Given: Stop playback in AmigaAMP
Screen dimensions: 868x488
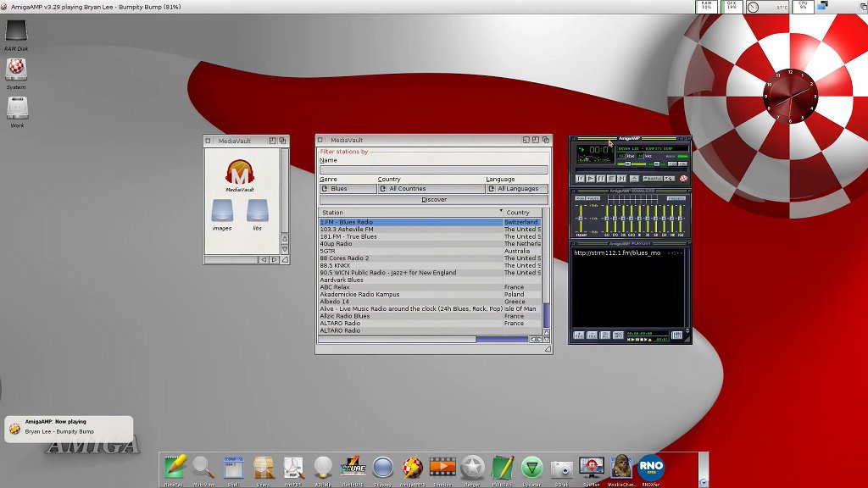Looking at the screenshot, I should click(611, 179).
